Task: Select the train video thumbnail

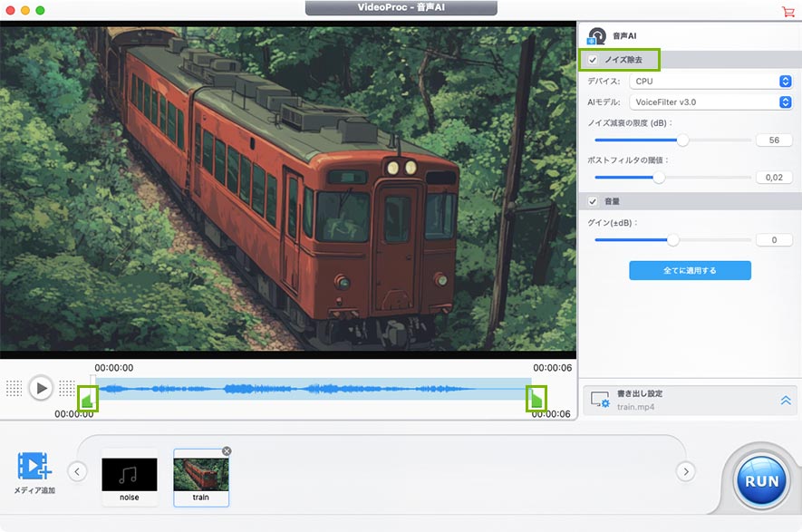Action: pos(201,478)
